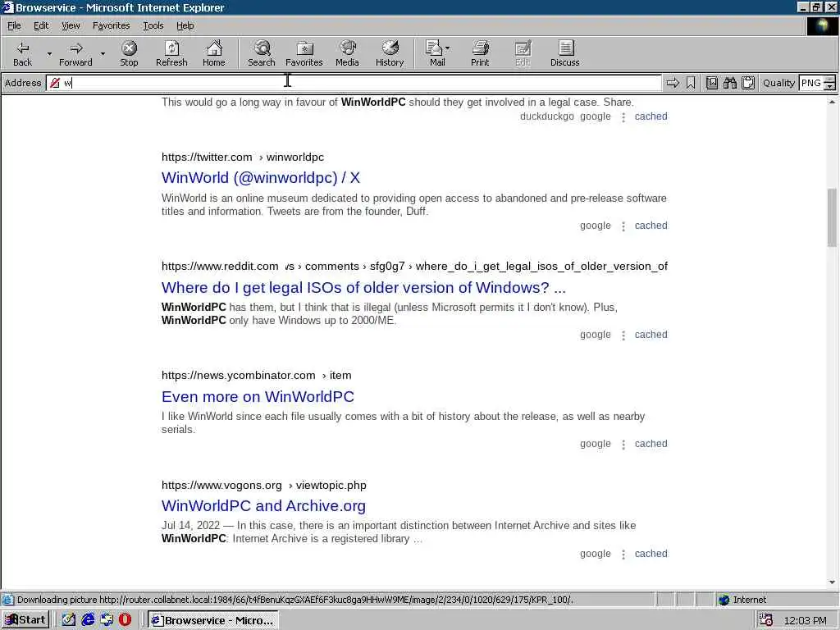Go to the Home page
The width and height of the screenshot is (840, 630).
(x=214, y=53)
